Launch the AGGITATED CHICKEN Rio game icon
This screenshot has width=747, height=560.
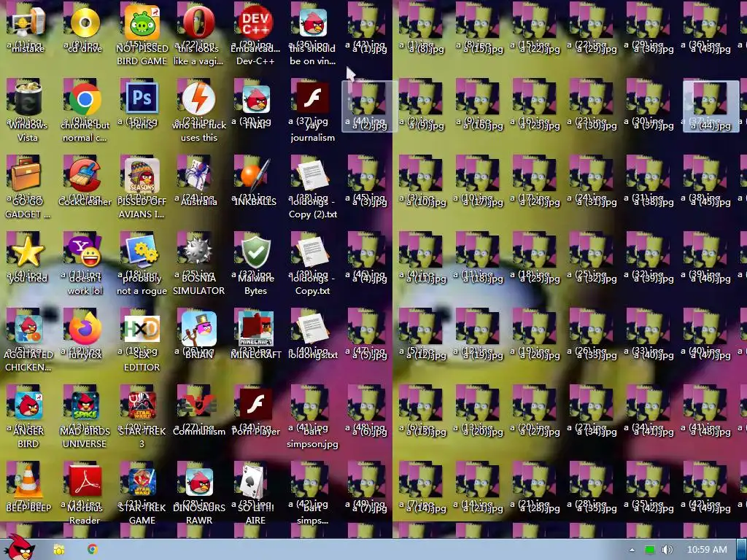(28, 329)
